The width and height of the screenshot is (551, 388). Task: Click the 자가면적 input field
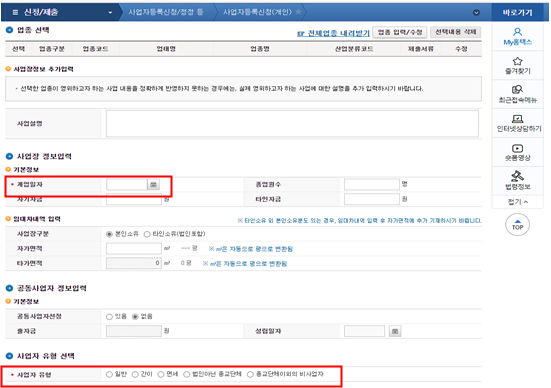click(x=134, y=249)
